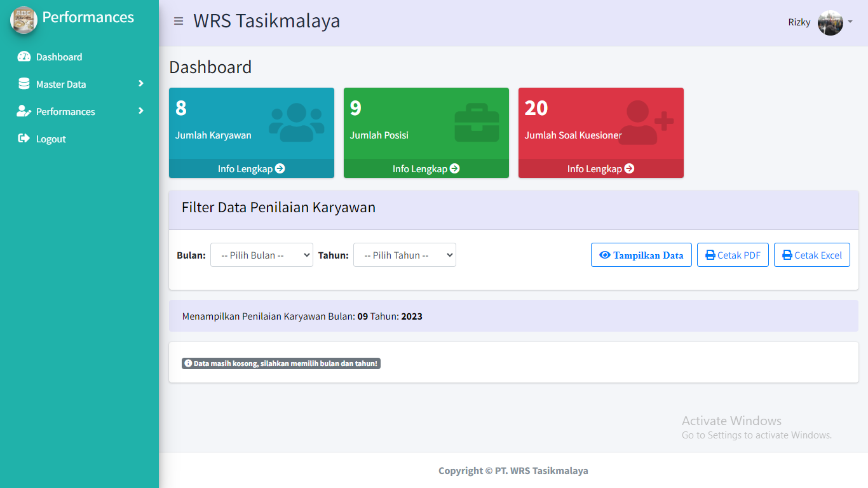Screen dimensions: 868x488
Task: Click the eye icon on Tampilkan Data
Action: coord(605,255)
